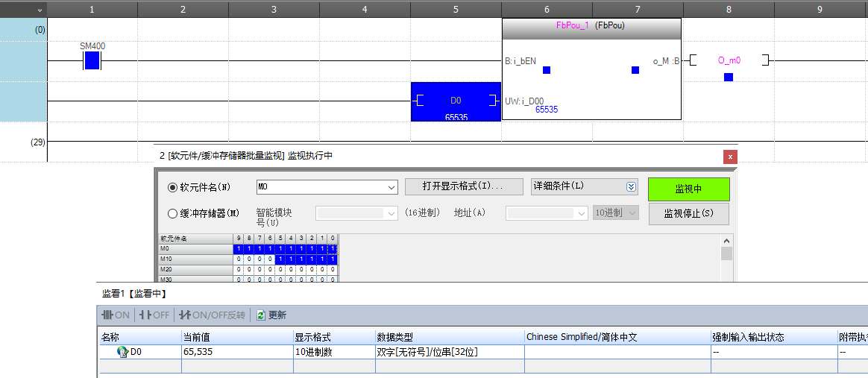The width and height of the screenshot is (868, 378).
Task: Select the D0 input variable block
Action: (x=456, y=101)
